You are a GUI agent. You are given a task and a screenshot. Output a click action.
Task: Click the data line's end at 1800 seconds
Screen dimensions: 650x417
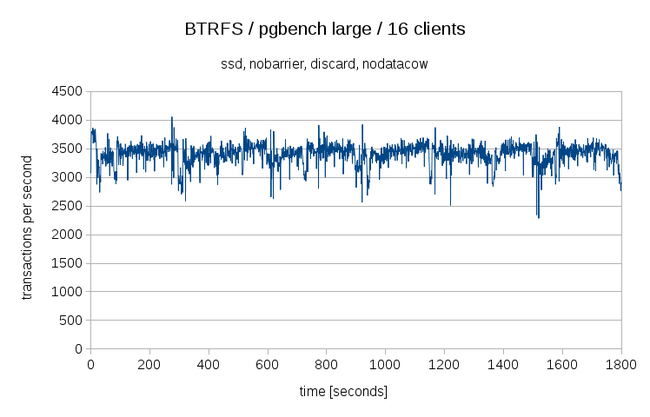620,188
